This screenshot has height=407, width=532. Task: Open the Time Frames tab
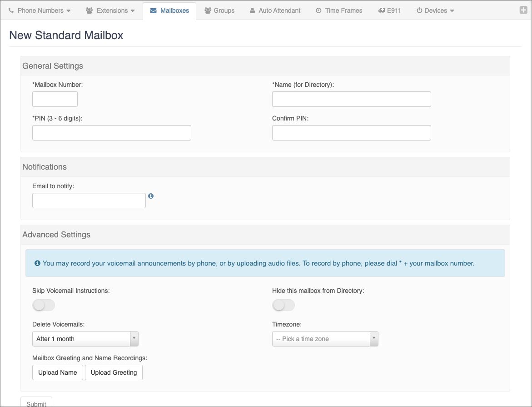(x=339, y=10)
